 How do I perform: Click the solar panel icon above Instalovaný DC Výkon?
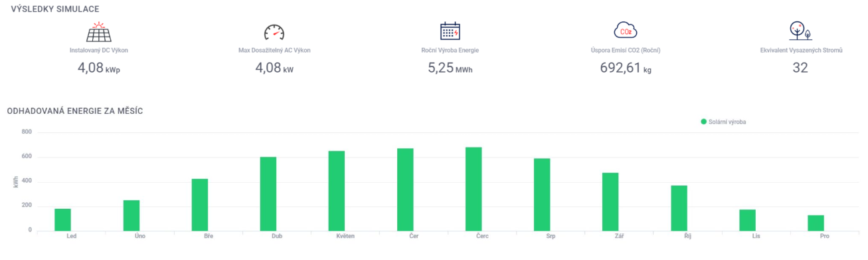pyautogui.click(x=99, y=32)
